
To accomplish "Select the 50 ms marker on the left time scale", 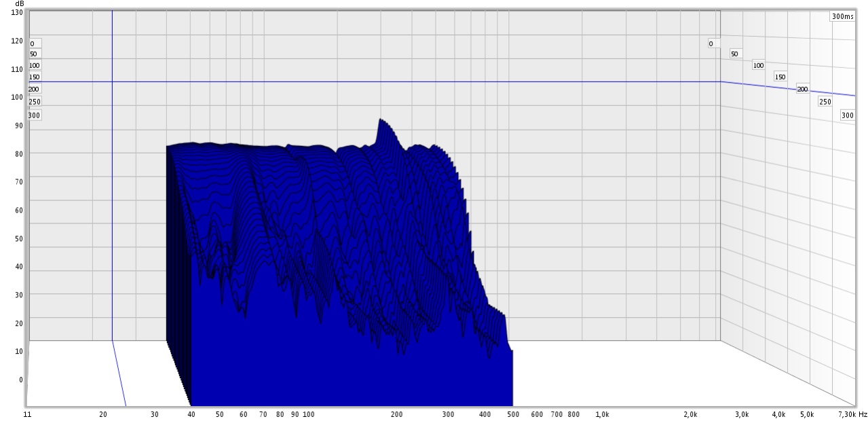I will [x=34, y=54].
